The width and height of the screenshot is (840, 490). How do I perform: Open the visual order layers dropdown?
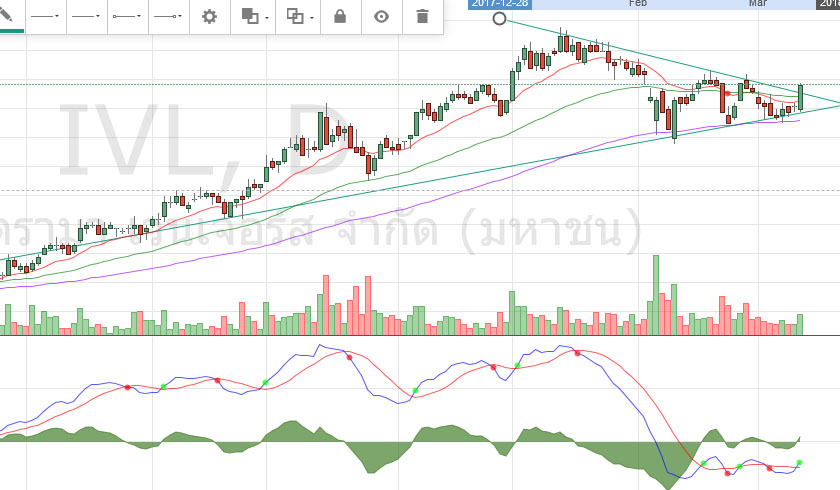point(253,17)
